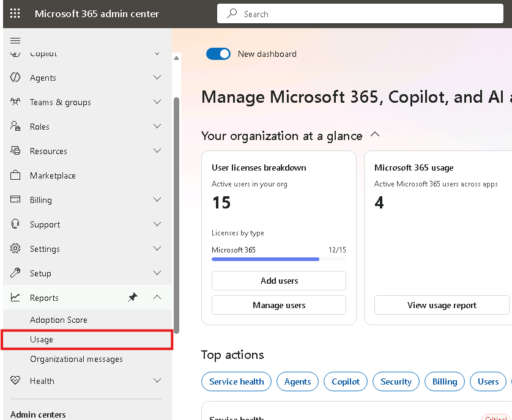Image resolution: width=512 pixels, height=420 pixels.
Task: Expand the Resources chevron
Action: point(157,151)
